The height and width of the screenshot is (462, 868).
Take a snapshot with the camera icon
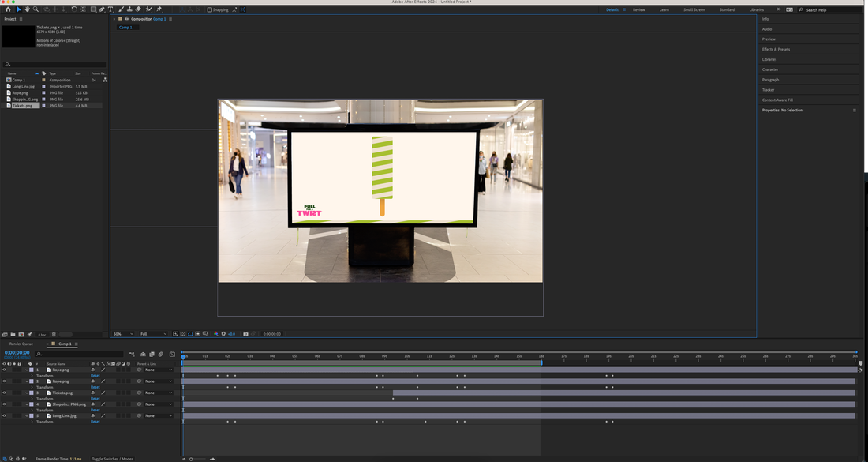click(x=245, y=334)
